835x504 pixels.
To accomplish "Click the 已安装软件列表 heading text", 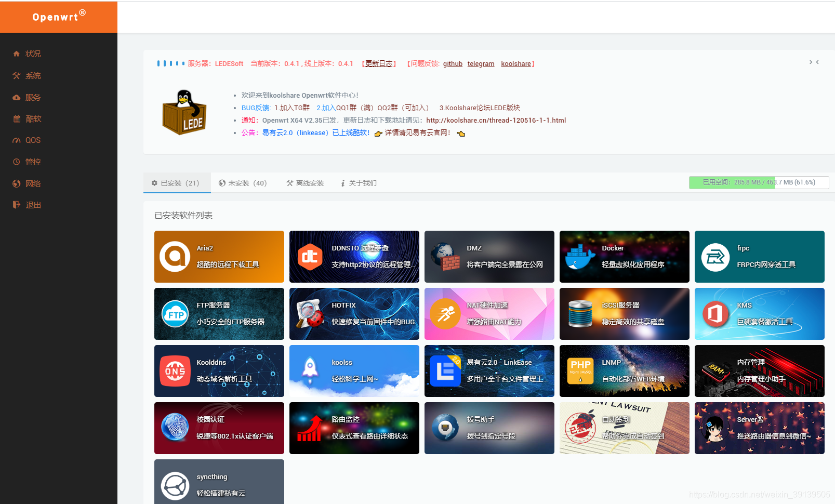I will point(183,215).
